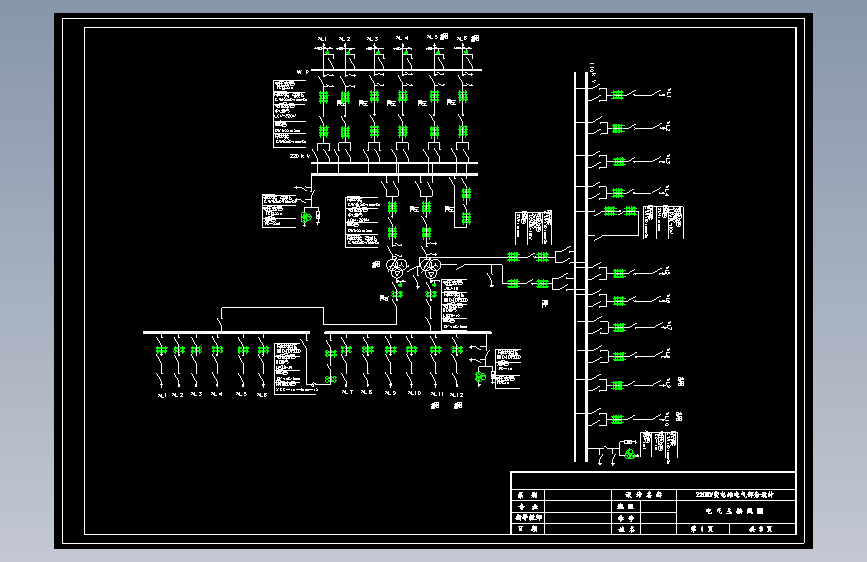The height and width of the screenshot is (562, 867).
Task: Click the 设计名称 cell in title block
Action: (x=644, y=495)
